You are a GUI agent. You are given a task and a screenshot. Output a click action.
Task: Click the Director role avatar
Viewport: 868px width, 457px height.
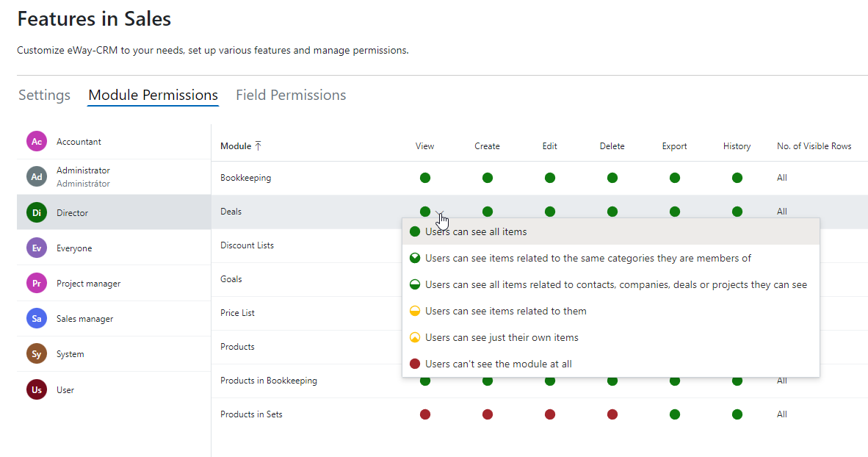37,212
